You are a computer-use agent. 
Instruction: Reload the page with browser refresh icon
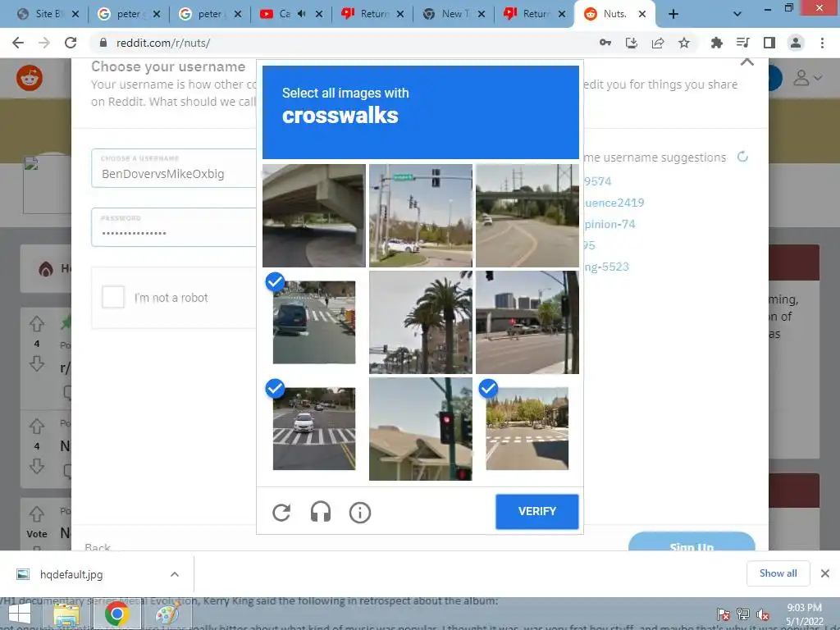[x=71, y=43]
